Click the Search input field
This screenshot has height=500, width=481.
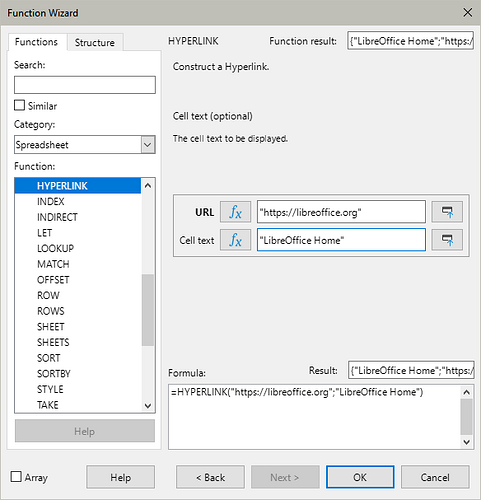point(85,85)
